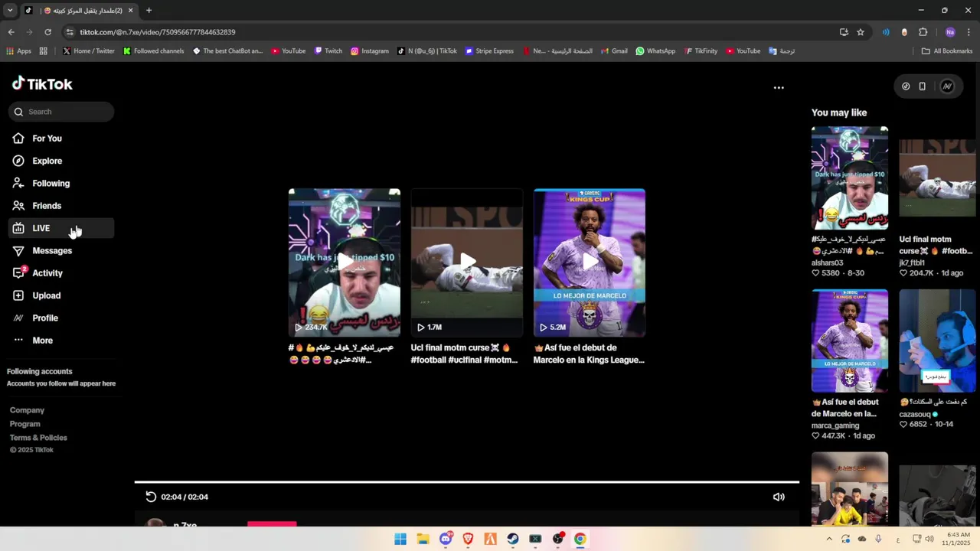The width and height of the screenshot is (980, 551).
Task: Open Steam from the taskbar
Action: coord(513,539)
